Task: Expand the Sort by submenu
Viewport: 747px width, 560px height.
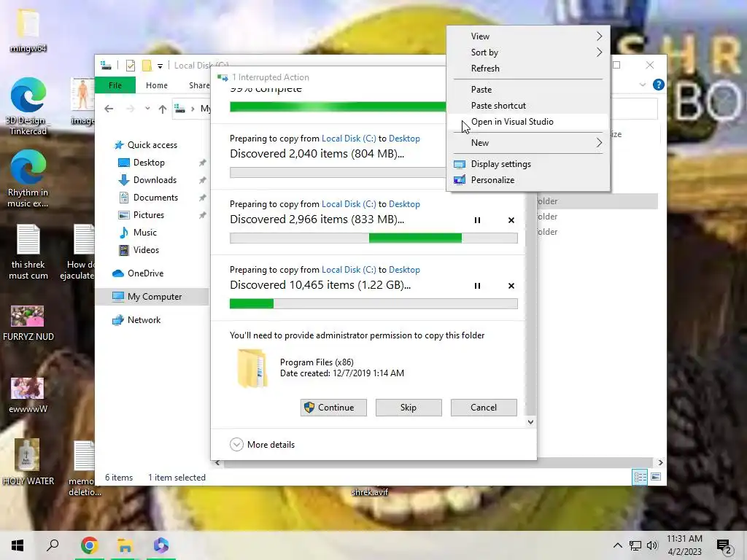Action: click(x=528, y=52)
